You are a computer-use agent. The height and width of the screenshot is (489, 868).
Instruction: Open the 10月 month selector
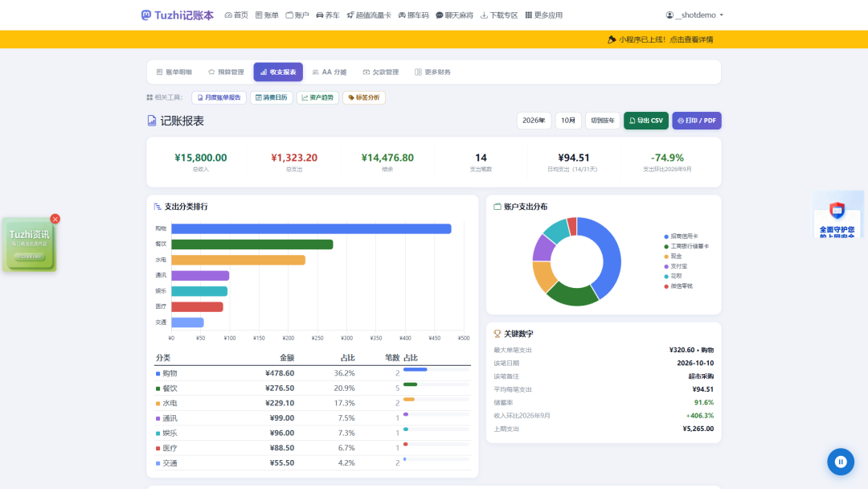(568, 120)
